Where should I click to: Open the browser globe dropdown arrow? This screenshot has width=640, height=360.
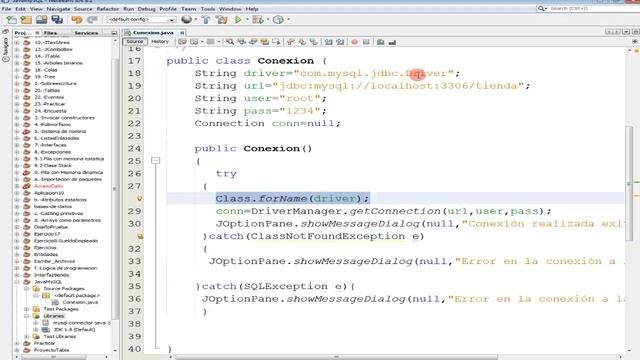(x=196, y=20)
